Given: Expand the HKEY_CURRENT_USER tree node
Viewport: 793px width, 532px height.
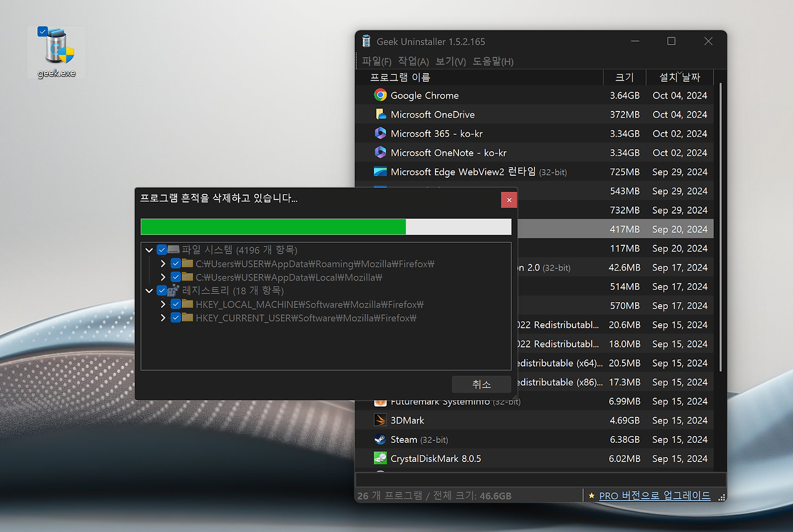Looking at the screenshot, I should (x=163, y=318).
